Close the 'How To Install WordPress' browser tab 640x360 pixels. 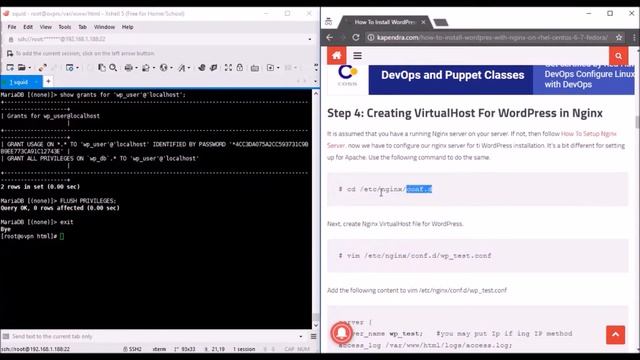coord(423,22)
